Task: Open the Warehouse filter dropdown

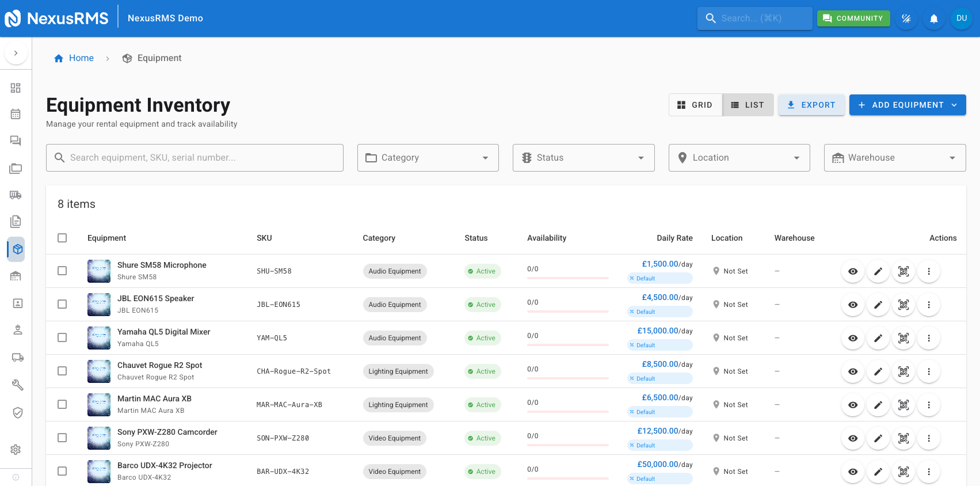Action: 894,158
